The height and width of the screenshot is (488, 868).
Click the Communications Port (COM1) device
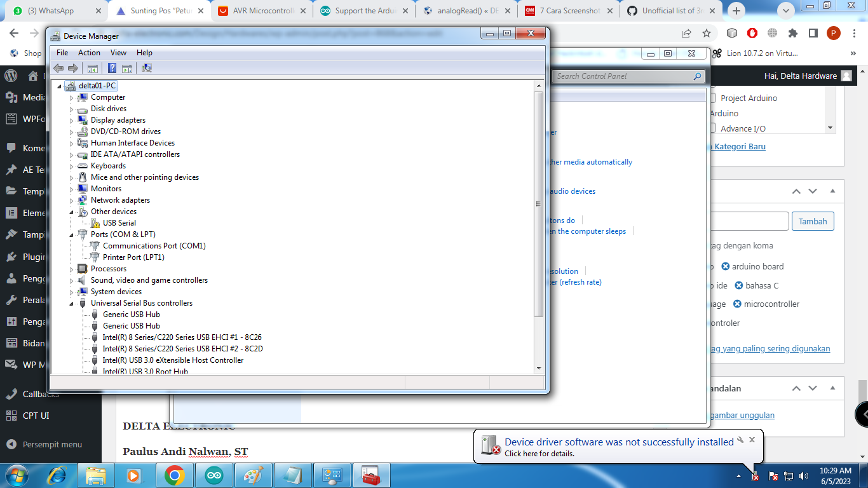[x=154, y=246]
